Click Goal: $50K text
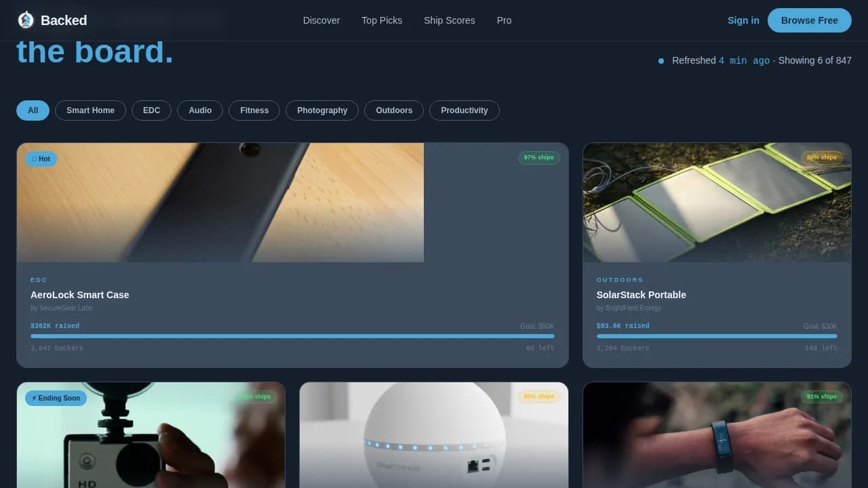Viewport: 868px width, 488px height. pyautogui.click(x=537, y=326)
